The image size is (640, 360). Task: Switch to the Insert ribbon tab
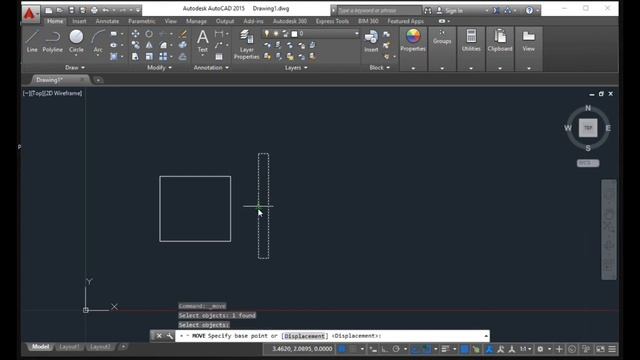coord(79,21)
